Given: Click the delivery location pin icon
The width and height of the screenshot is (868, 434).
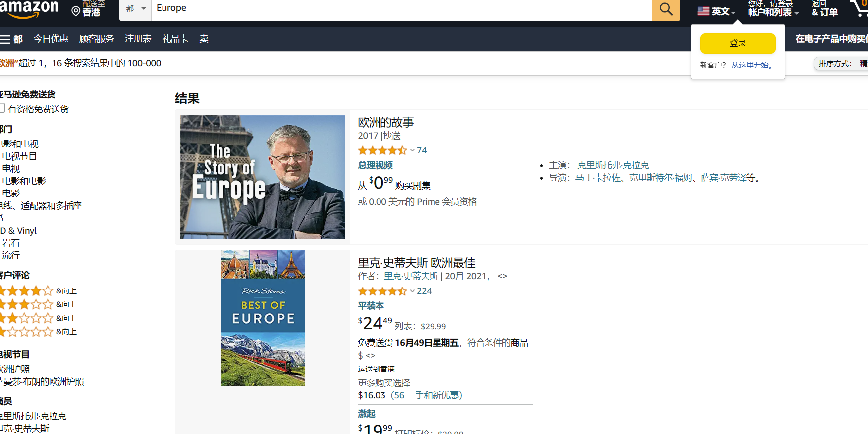Looking at the screenshot, I should click(76, 11).
